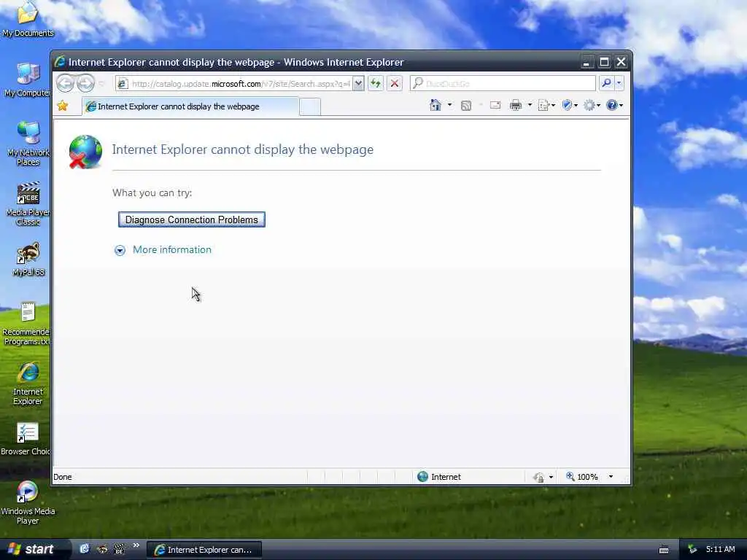Open the address bar history dropdown
This screenshot has width=747, height=560.
[359, 84]
